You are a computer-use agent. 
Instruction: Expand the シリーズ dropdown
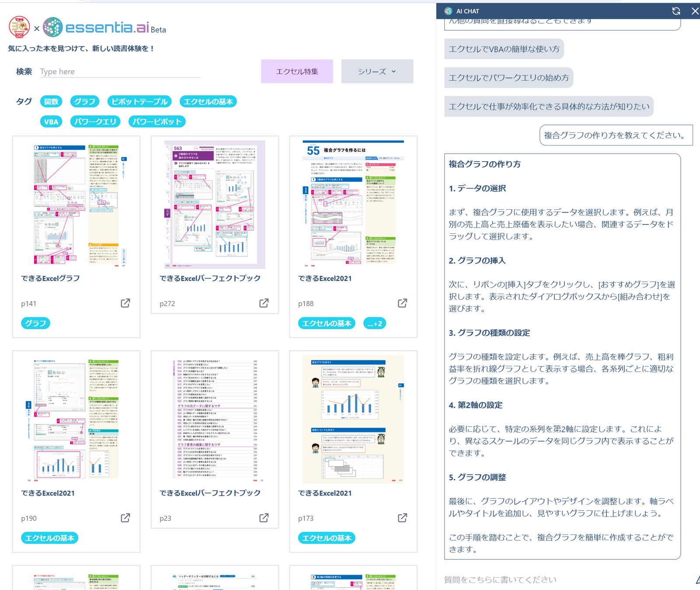(377, 71)
